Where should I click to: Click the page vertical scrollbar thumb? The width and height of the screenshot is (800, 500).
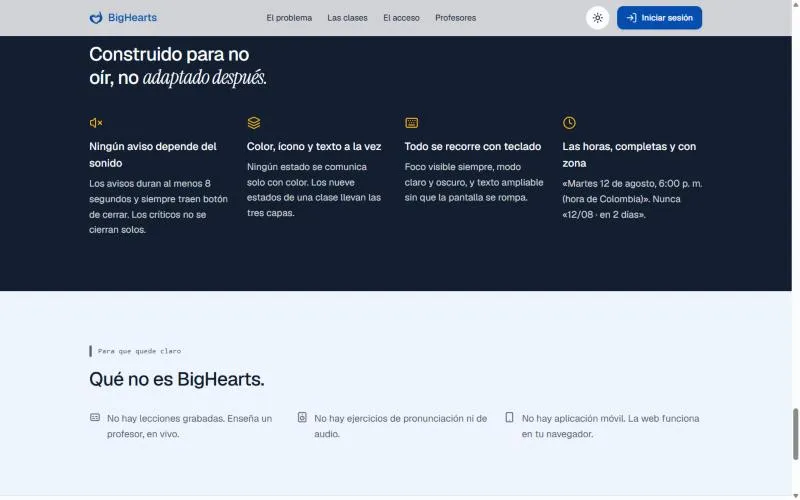click(795, 434)
